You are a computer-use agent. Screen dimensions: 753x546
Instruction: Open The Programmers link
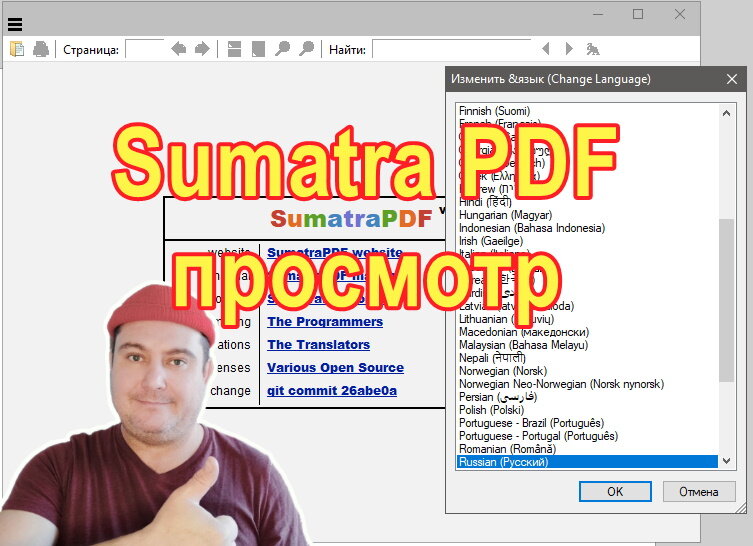325,322
